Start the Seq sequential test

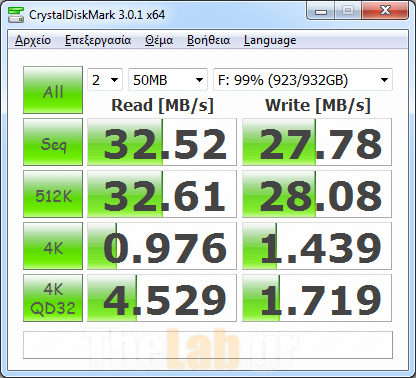[x=53, y=142]
